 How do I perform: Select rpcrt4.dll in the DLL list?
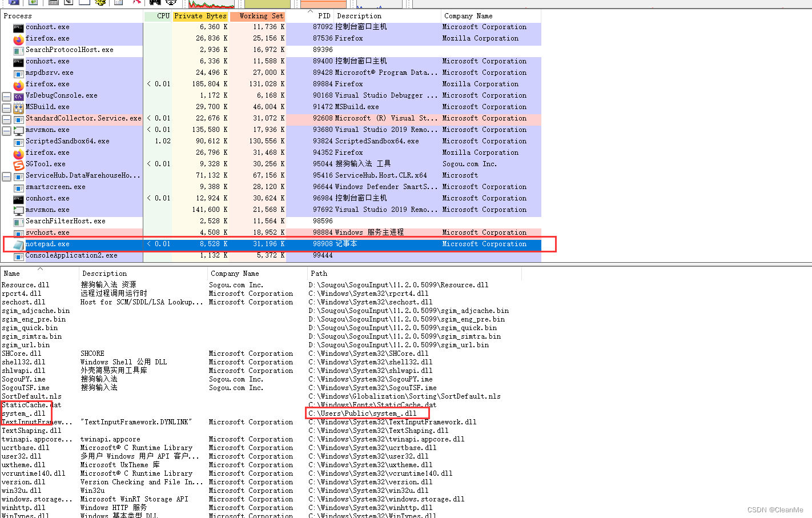click(x=22, y=294)
